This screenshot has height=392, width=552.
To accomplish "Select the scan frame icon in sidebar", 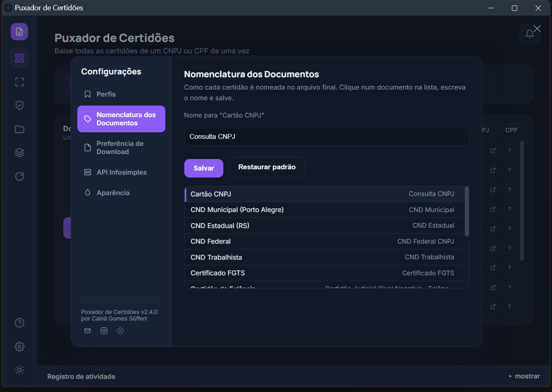I will pos(19,82).
